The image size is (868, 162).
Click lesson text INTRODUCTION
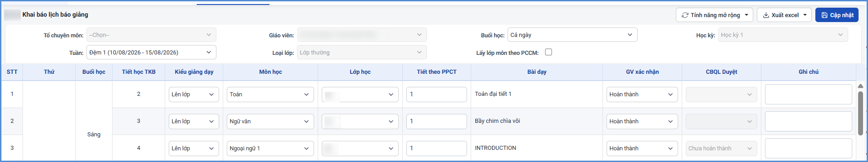coord(495,148)
